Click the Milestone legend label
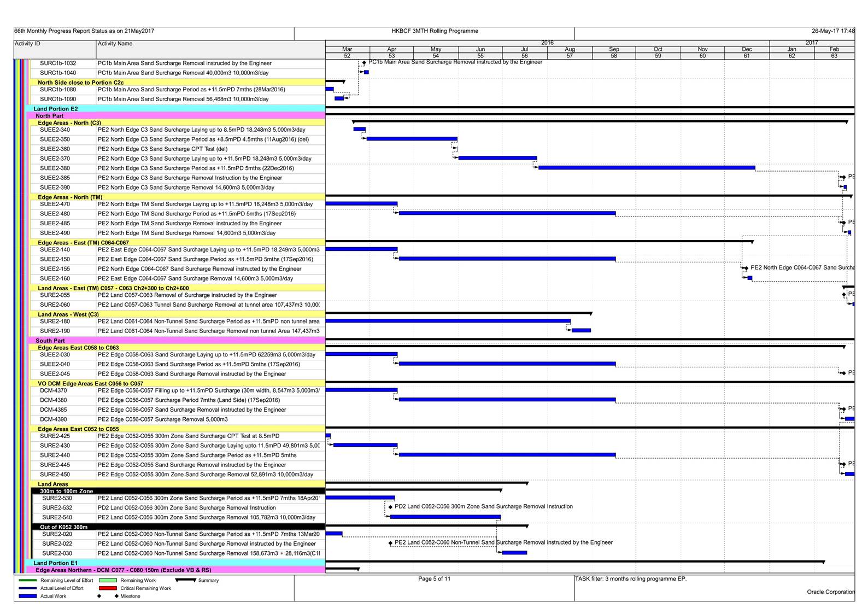 [130, 596]
